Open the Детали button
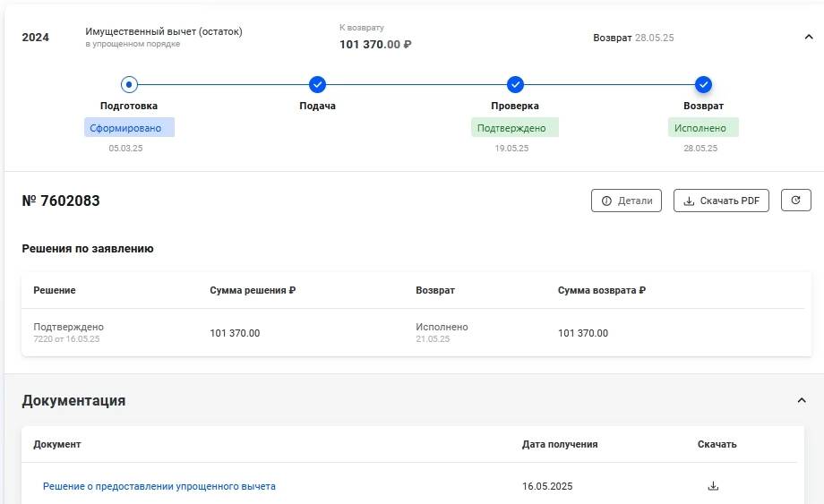The image size is (824, 504). 626,201
